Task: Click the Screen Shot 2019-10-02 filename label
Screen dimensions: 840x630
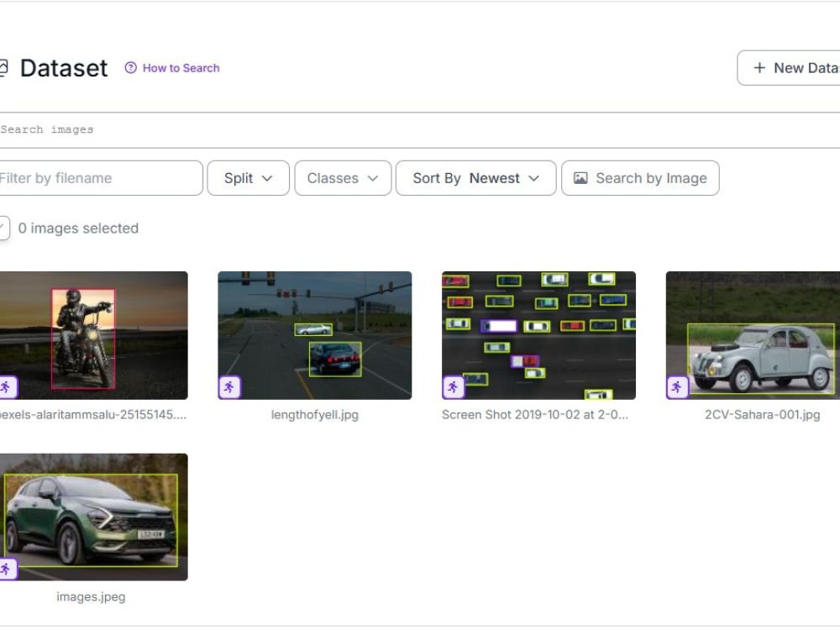Action: click(x=535, y=415)
